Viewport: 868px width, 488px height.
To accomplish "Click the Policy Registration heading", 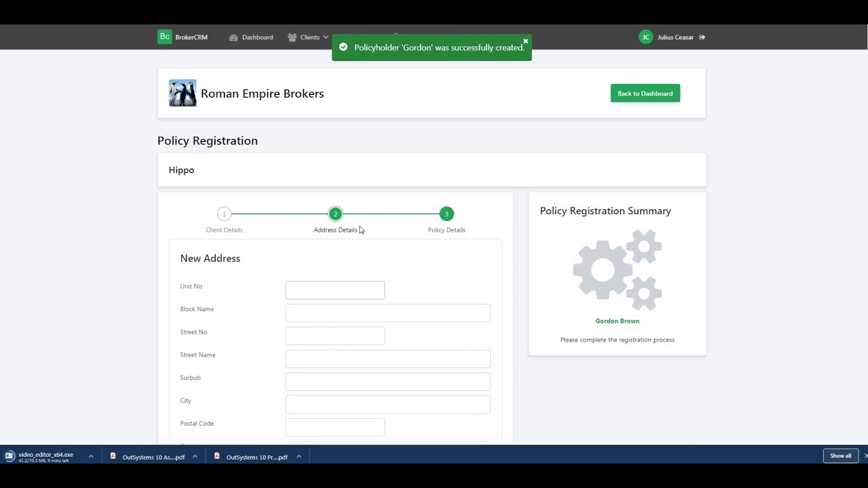I will [208, 140].
